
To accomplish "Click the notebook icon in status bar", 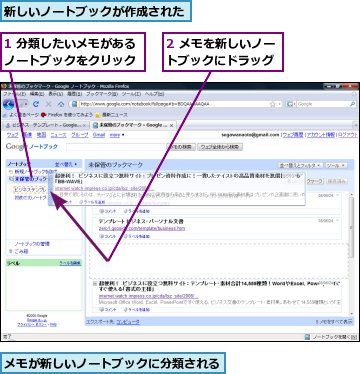I will pos(307,337).
